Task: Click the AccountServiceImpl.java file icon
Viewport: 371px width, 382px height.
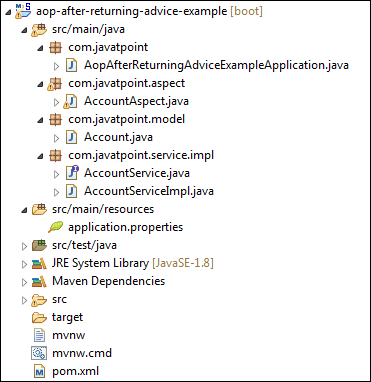Action: coord(71,191)
